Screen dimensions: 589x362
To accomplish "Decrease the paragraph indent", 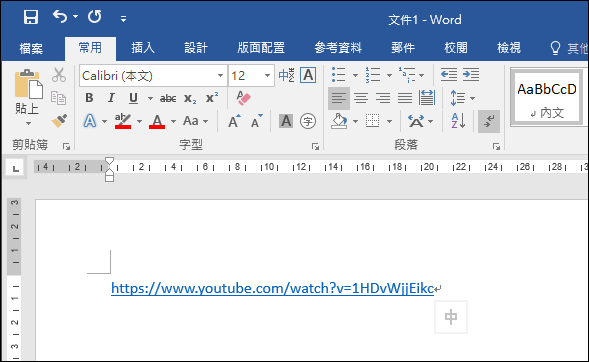I will (x=449, y=75).
